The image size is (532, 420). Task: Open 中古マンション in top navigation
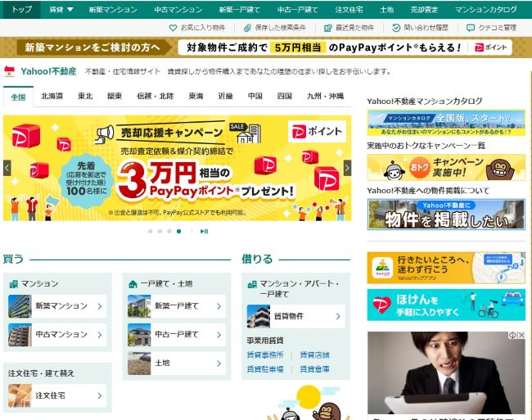178,10
